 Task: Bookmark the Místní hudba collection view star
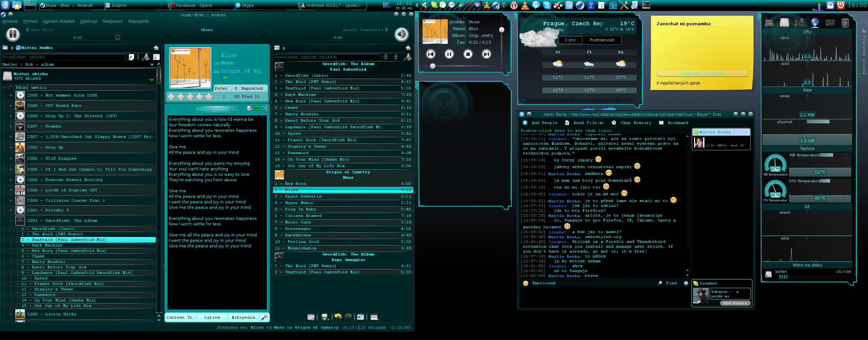(156, 48)
